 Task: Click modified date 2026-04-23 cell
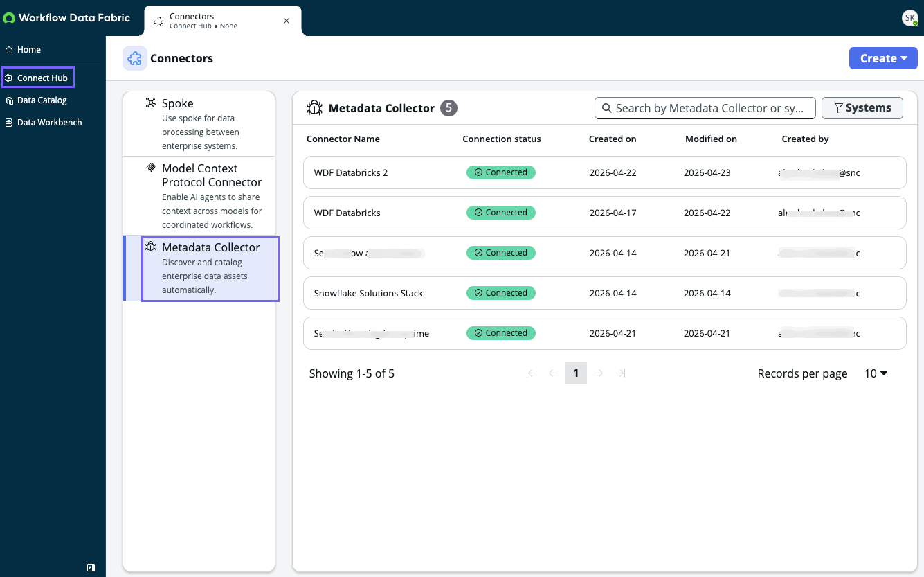point(707,172)
